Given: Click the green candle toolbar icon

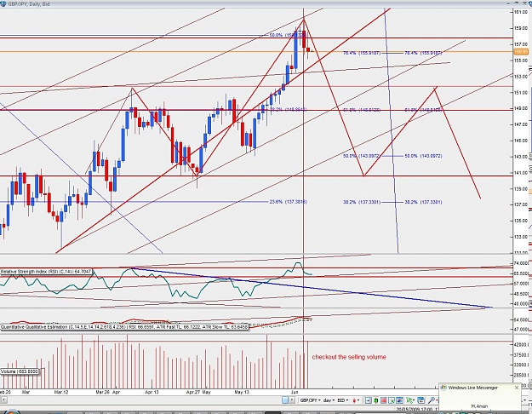Looking at the screenshot, I should (376, 400).
